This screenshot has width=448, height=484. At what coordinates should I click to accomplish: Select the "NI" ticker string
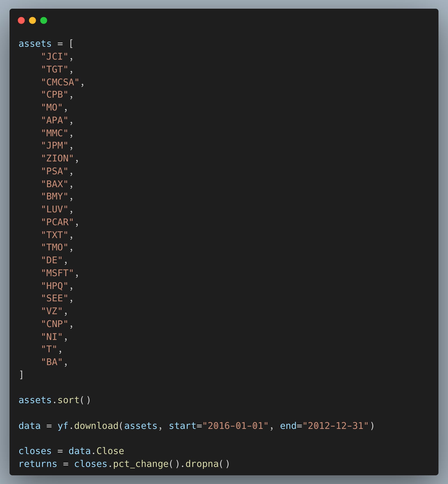click(x=52, y=337)
